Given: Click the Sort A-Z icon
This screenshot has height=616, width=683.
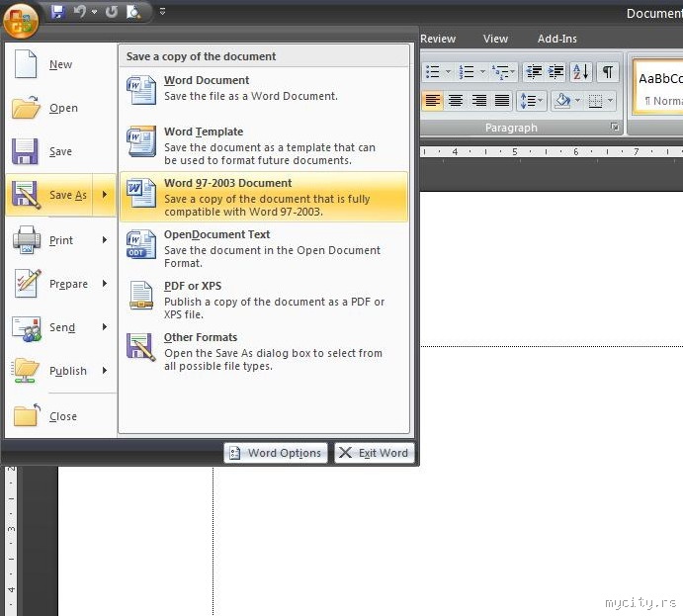Looking at the screenshot, I should (x=581, y=72).
